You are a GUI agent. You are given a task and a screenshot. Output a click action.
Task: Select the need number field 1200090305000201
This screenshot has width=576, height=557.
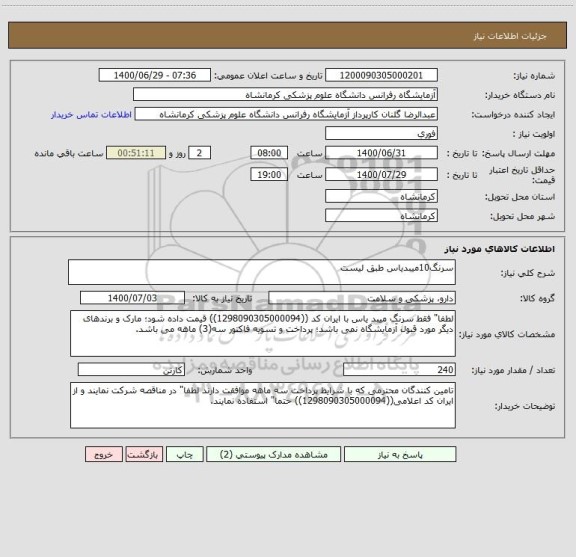coord(381,75)
